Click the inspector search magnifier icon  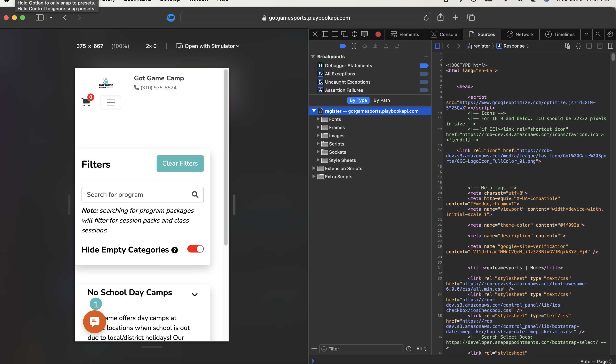tap(598, 34)
